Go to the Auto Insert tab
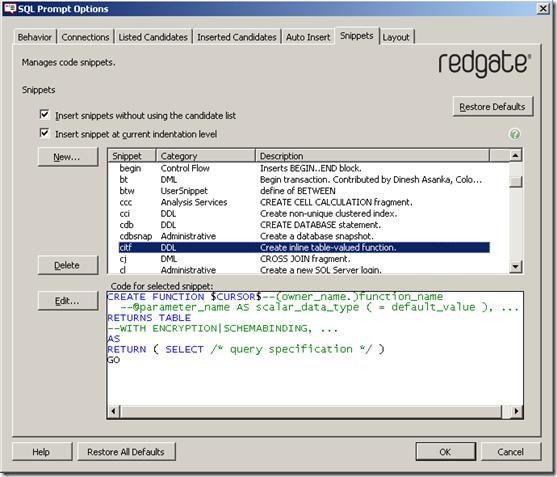The image size is (557, 477). tap(308, 37)
